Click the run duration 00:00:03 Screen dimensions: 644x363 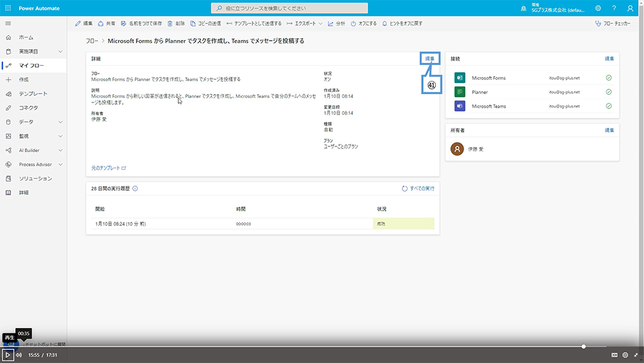(243, 224)
